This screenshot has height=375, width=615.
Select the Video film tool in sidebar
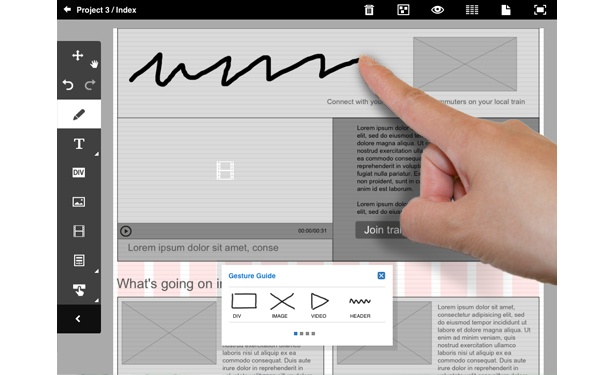pos(79,231)
